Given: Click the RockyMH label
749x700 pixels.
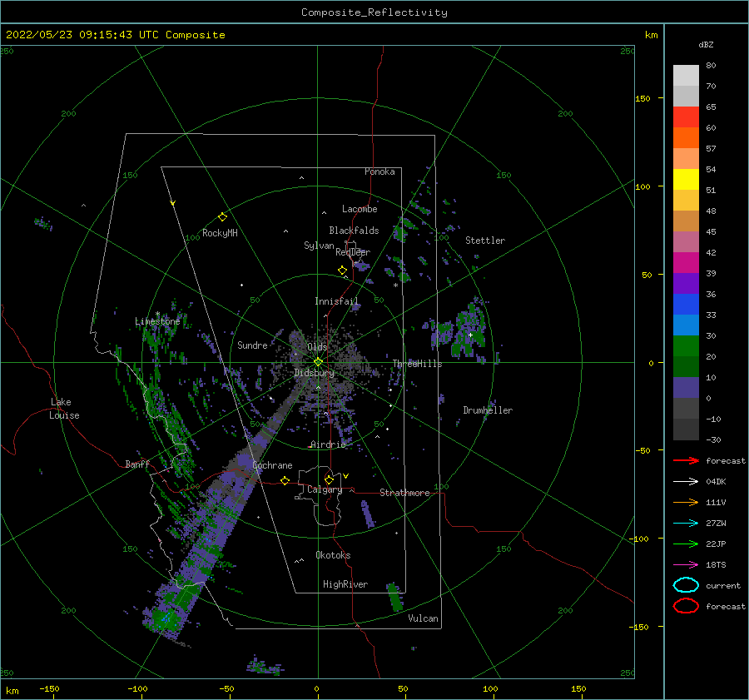Looking at the screenshot, I should [220, 233].
